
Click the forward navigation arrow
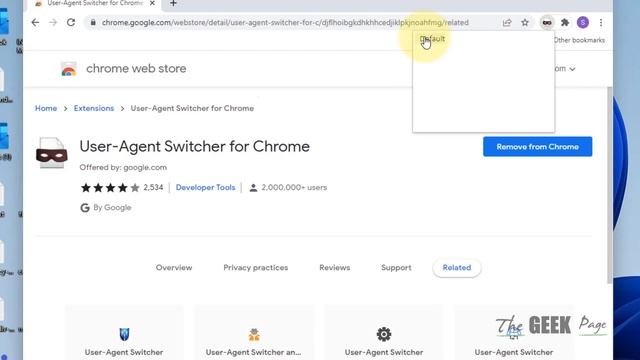[53, 22]
